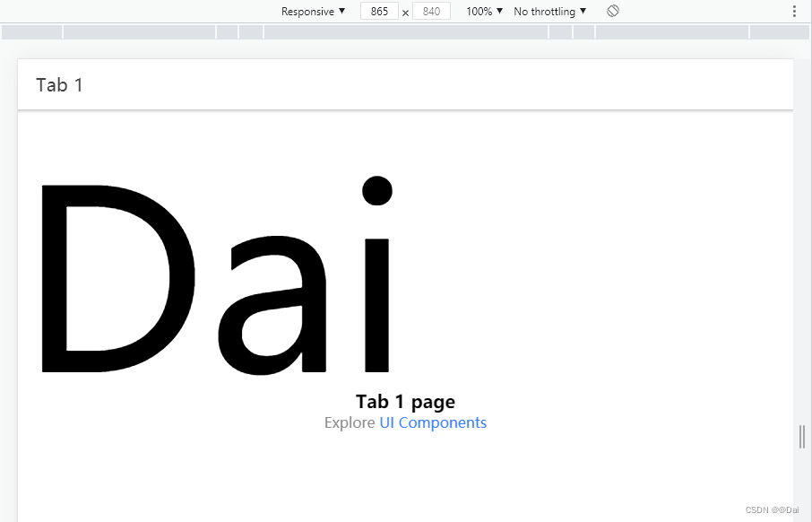
Task: Click the Tab 1 header title
Action: tap(60, 85)
